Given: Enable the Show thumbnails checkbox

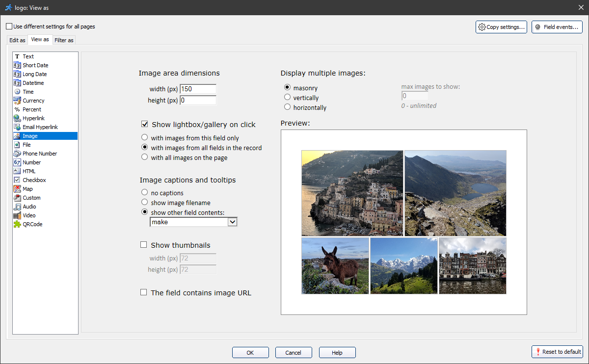Looking at the screenshot, I should click(x=144, y=245).
